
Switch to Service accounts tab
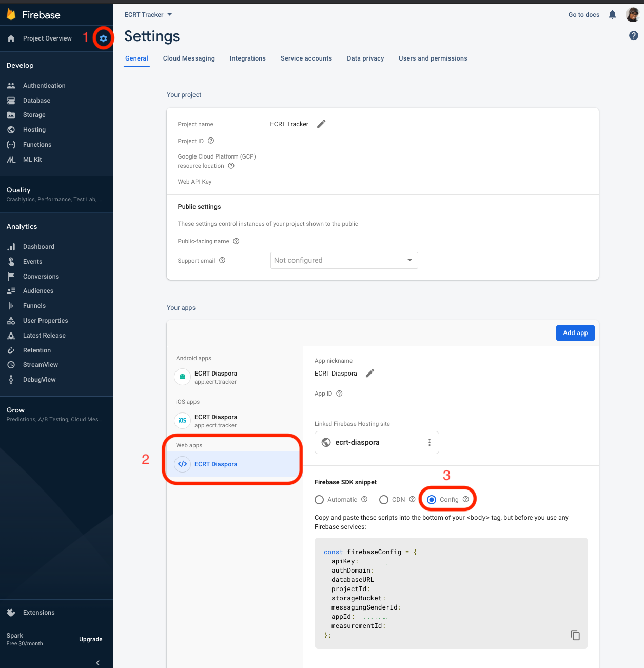pyautogui.click(x=306, y=58)
